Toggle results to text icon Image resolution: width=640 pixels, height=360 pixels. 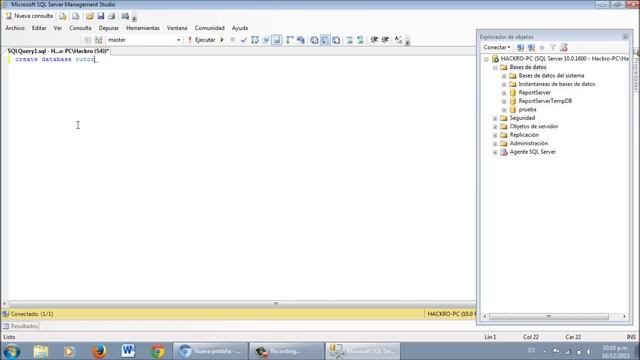[x=314, y=40]
